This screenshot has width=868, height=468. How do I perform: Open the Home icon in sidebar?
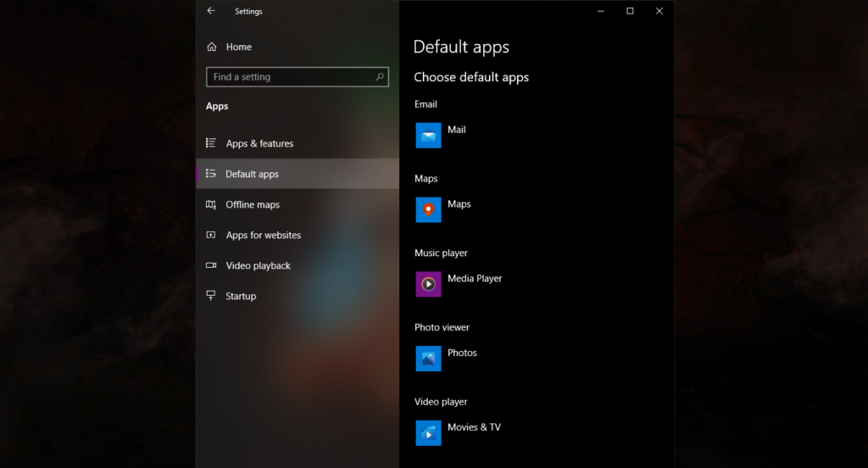pyautogui.click(x=211, y=47)
